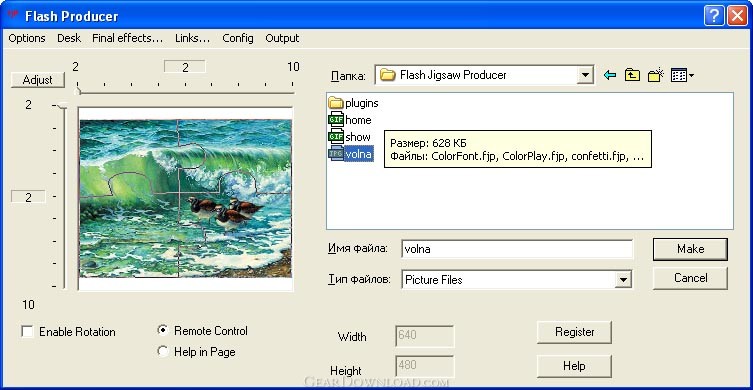Click the Adjust button

point(37,80)
